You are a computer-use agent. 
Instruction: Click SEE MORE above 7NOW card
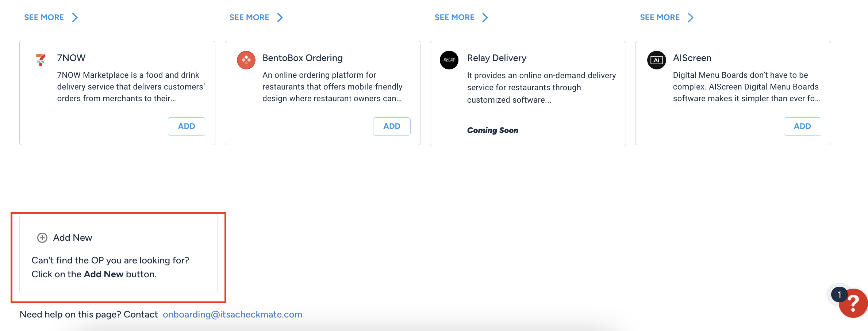click(44, 17)
